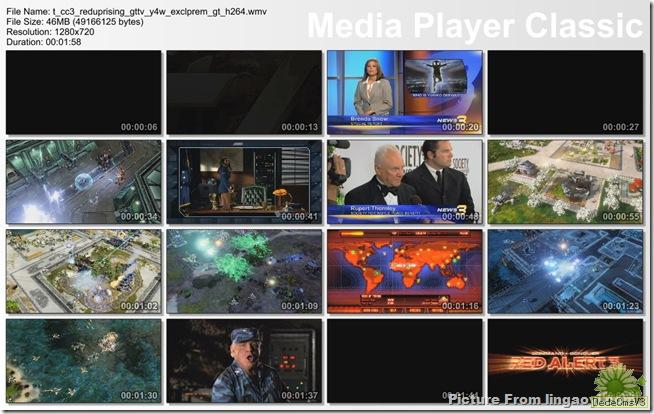The height and width of the screenshot is (414, 654).
Task: Select the red world map thumbnail at 00:01:16
Action: 405,271
